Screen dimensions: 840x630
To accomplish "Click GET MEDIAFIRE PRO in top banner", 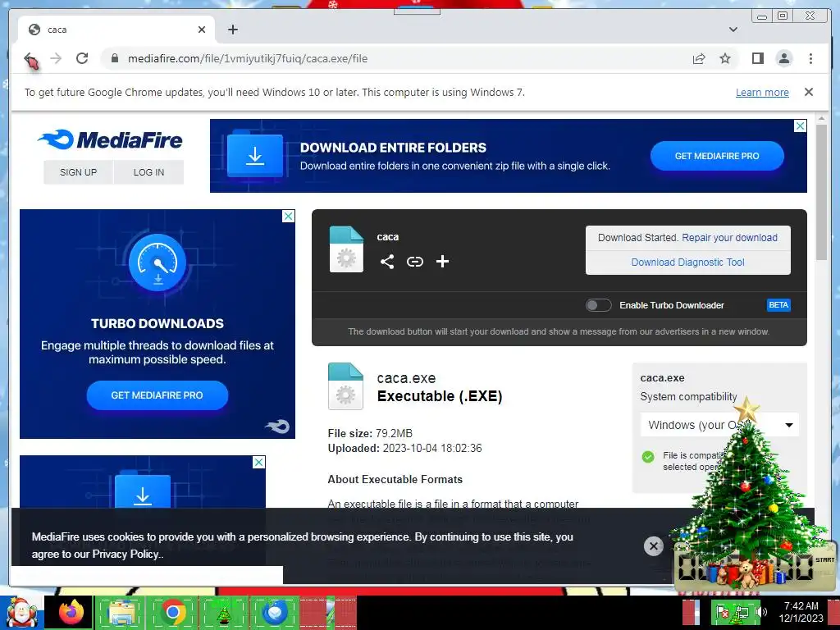I will 717,156.
